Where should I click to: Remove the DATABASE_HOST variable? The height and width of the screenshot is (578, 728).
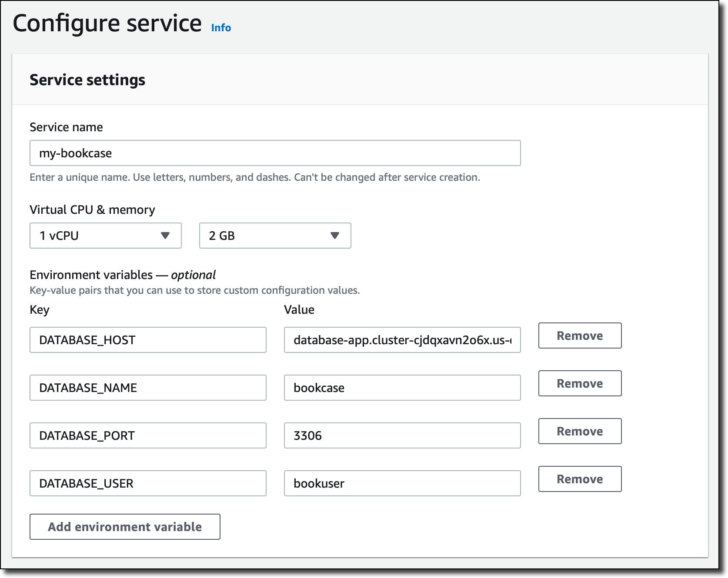[x=580, y=336]
